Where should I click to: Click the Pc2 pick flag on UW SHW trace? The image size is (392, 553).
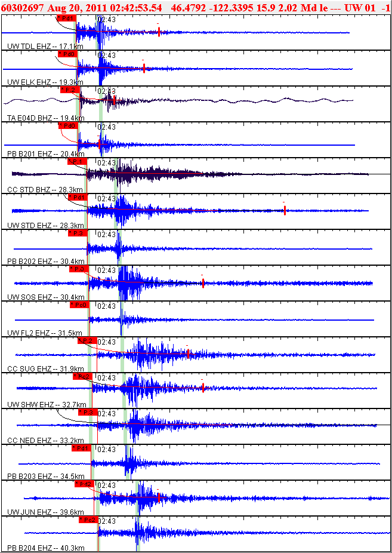click(x=82, y=377)
